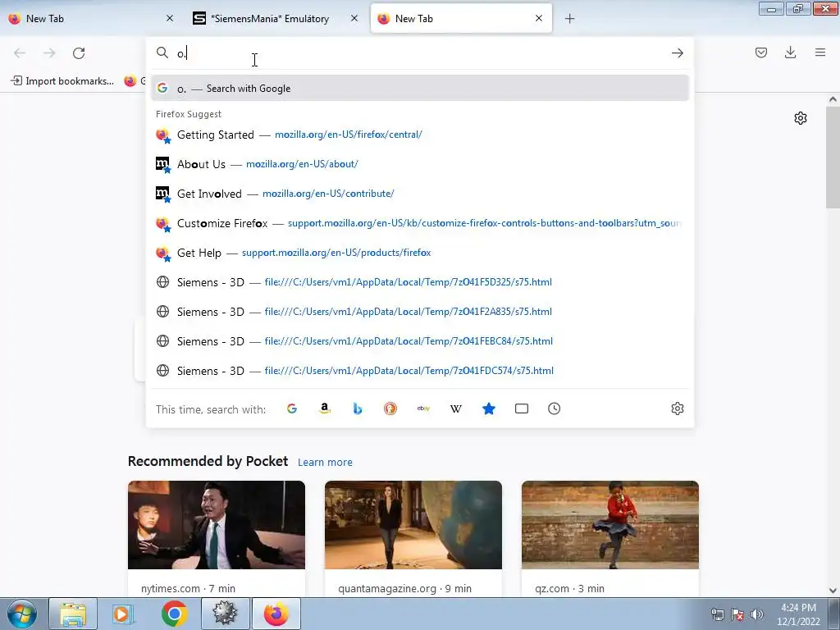
Task: Open the About Us suggestion
Action: (x=419, y=164)
